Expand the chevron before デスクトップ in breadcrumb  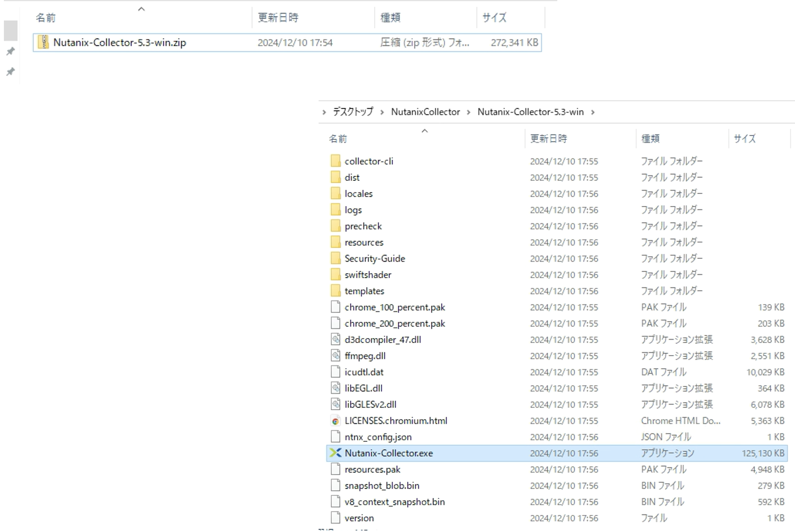(x=324, y=112)
